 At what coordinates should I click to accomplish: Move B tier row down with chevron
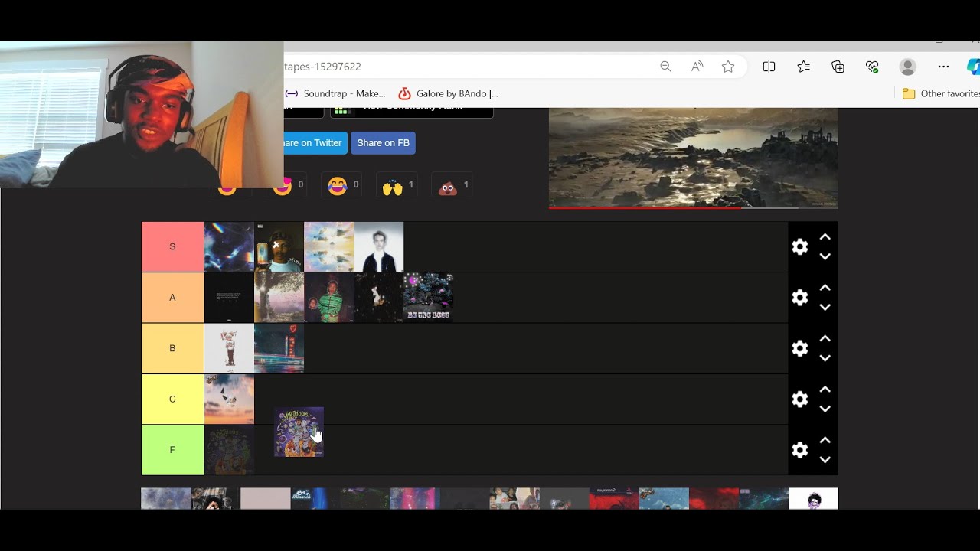[825, 357]
